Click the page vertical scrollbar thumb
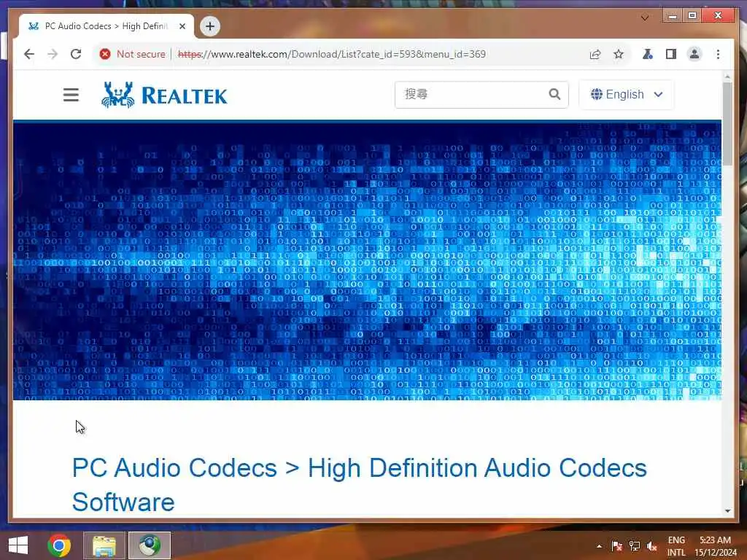 (727, 124)
